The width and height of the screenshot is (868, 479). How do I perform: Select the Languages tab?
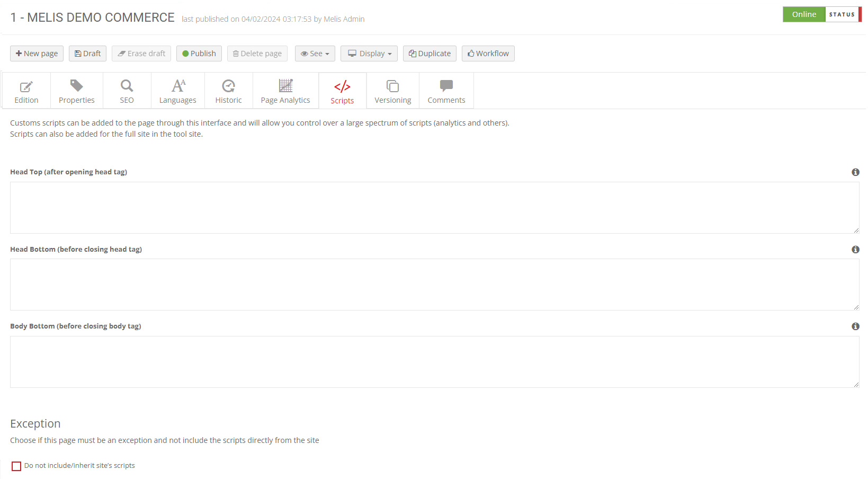(x=178, y=91)
